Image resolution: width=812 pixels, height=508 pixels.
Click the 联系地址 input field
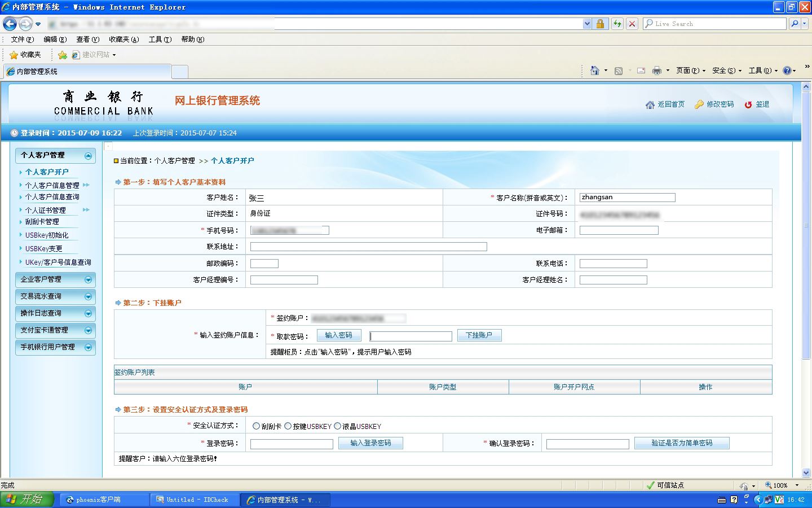click(x=368, y=247)
